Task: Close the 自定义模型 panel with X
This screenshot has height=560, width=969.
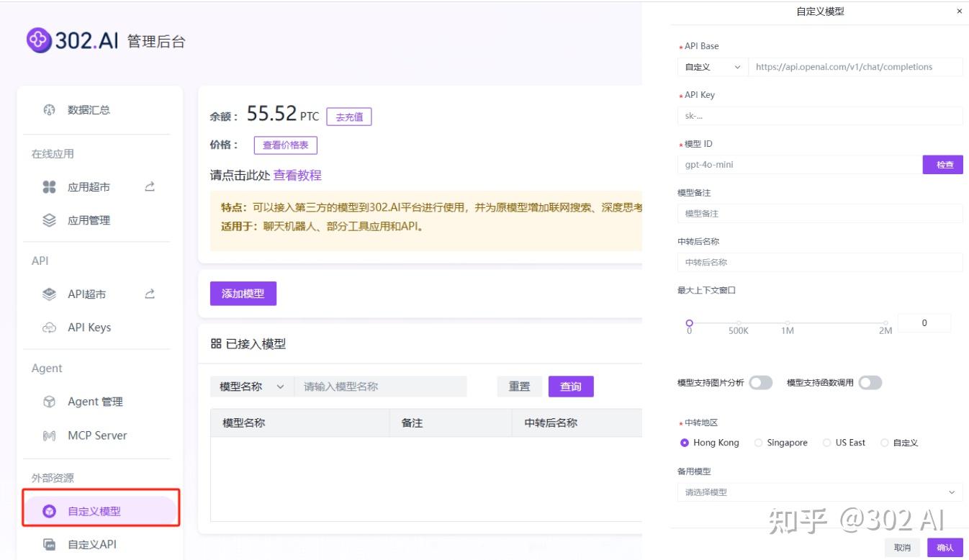Action: click(x=959, y=12)
